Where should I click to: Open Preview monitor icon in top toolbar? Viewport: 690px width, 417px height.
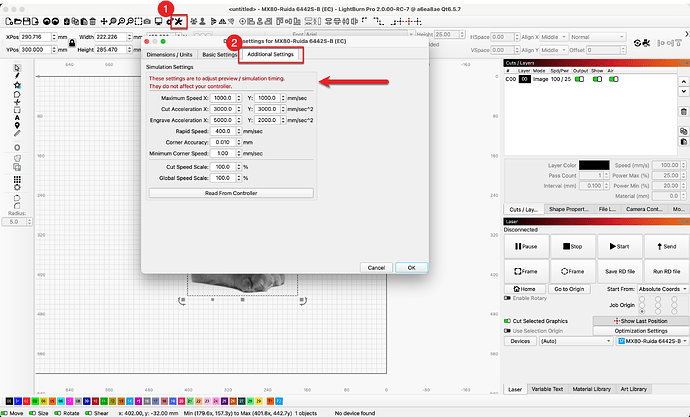(158, 21)
